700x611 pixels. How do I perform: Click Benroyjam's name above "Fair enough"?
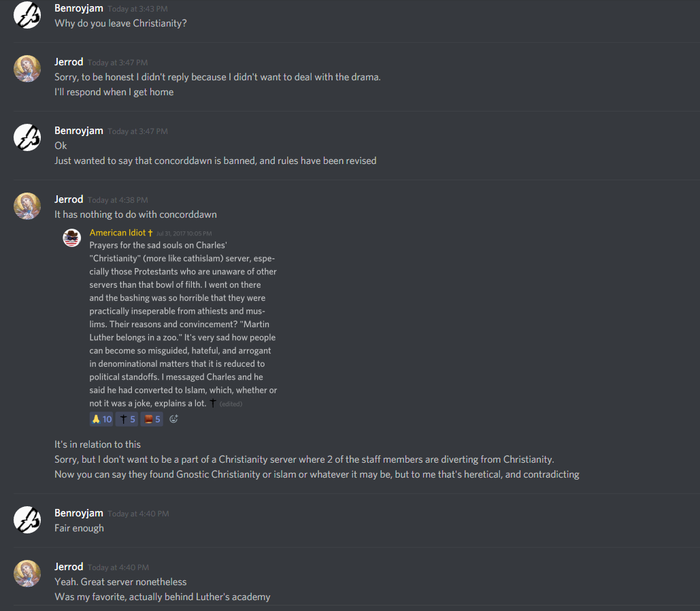[x=79, y=513]
